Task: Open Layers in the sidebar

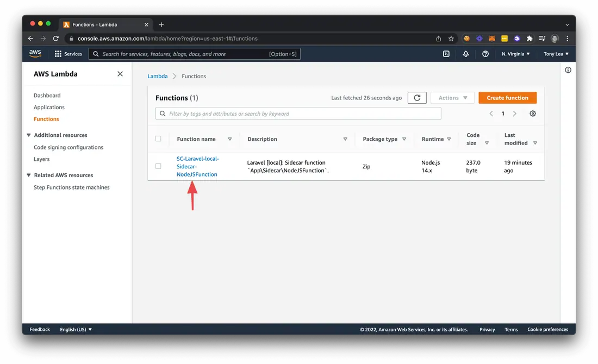Action: point(41,159)
